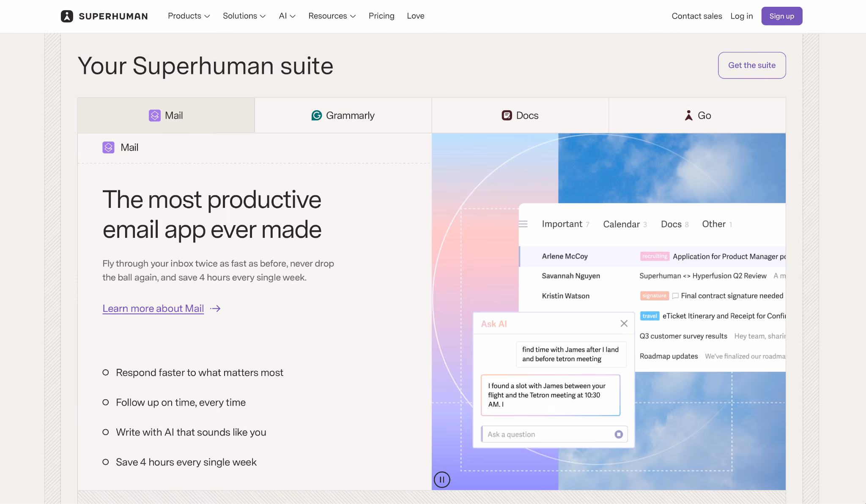Switch to the Docs suite tab
This screenshot has height=504, width=866.
coord(520,115)
